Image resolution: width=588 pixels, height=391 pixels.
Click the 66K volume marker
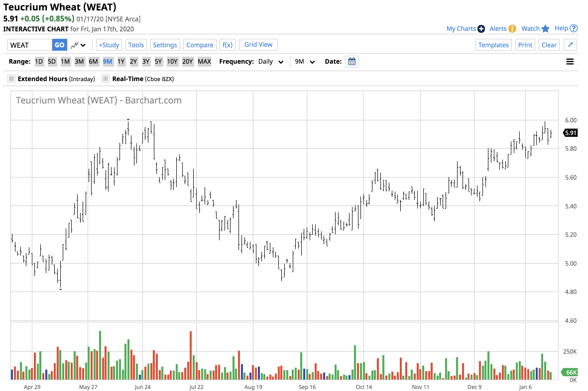coord(569,372)
